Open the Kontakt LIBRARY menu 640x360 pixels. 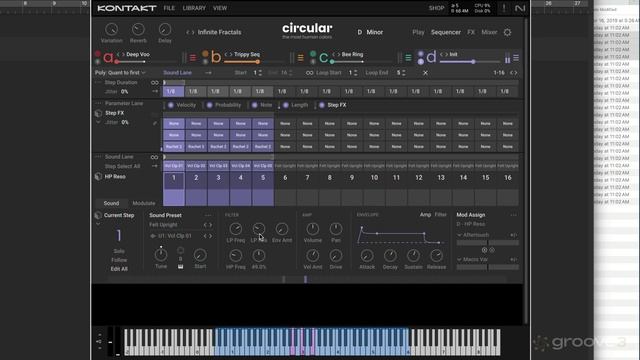point(194,8)
